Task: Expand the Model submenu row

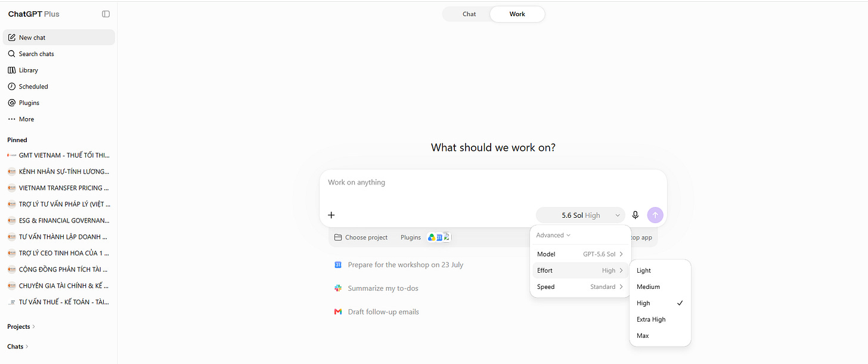Action: coord(580,254)
